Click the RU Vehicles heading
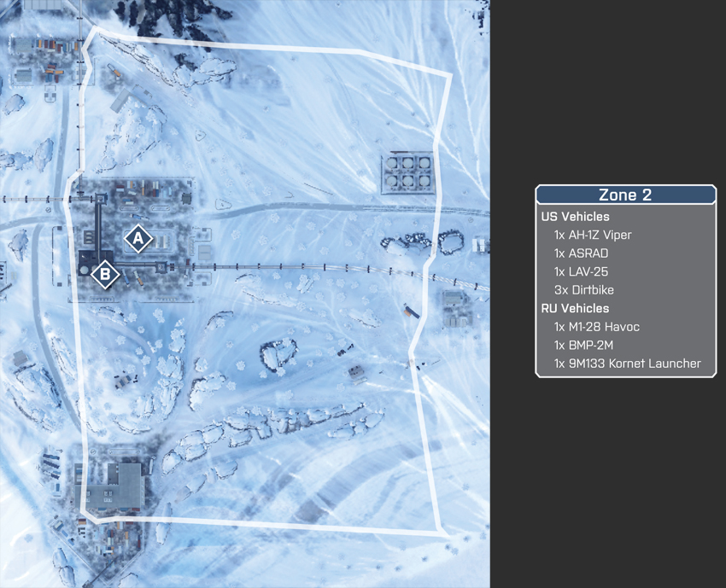Image resolution: width=726 pixels, height=588 pixels. tap(575, 309)
